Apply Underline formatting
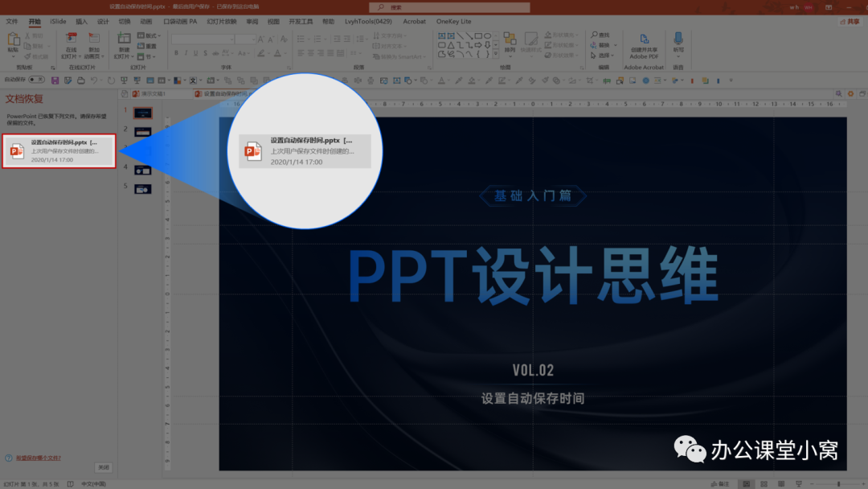This screenshot has width=868, height=489. (x=195, y=53)
